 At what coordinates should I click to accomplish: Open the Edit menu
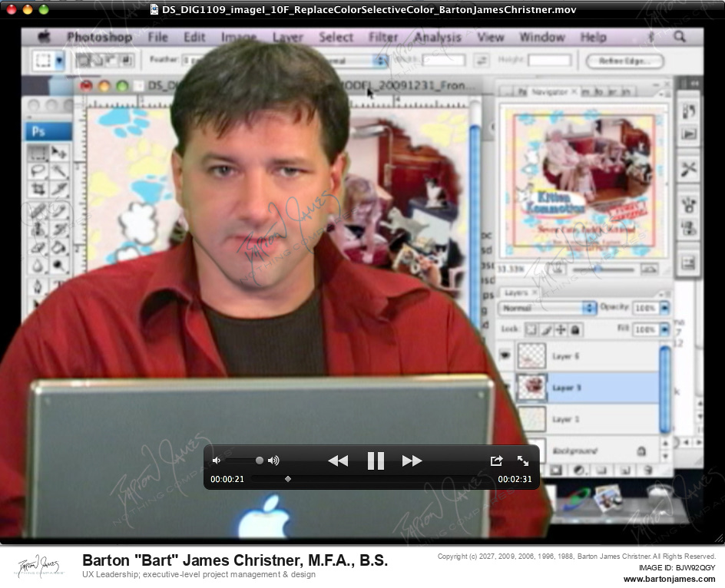point(194,37)
